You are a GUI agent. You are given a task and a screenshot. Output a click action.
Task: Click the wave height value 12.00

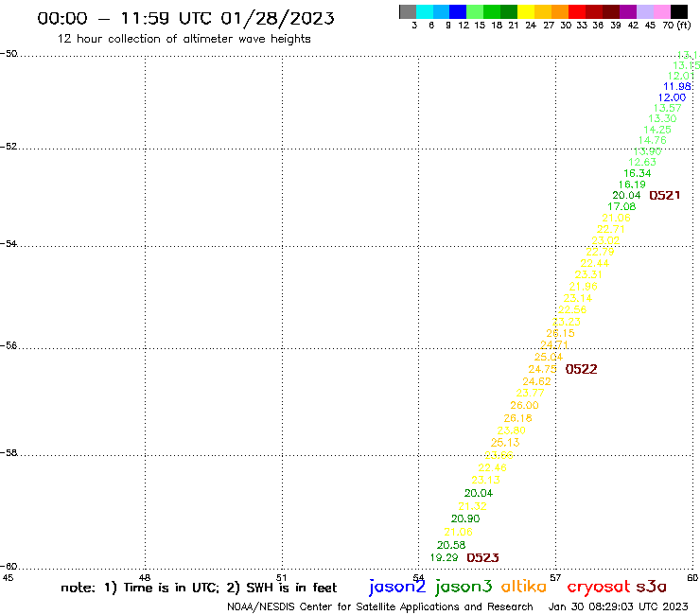click(x=672, y=97)
